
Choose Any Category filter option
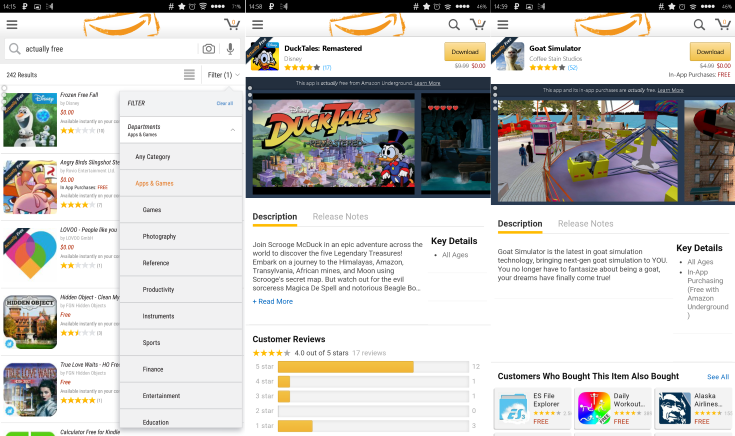[x=153, y=157]
